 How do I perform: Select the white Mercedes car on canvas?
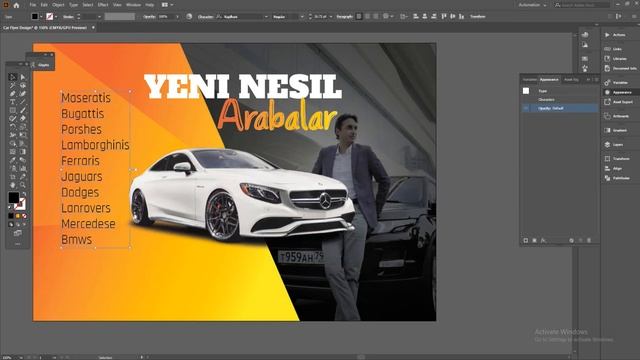point(241,194)
